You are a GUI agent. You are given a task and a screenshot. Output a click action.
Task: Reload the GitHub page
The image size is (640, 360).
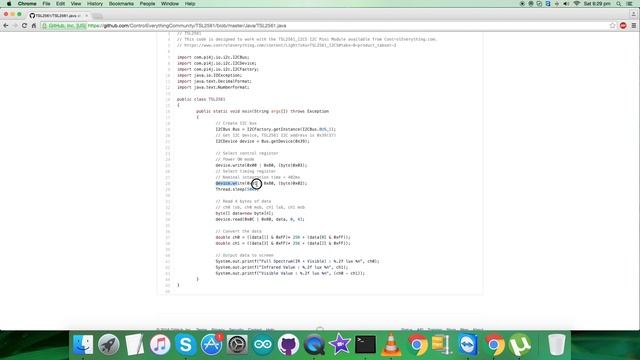click(24, 26)
